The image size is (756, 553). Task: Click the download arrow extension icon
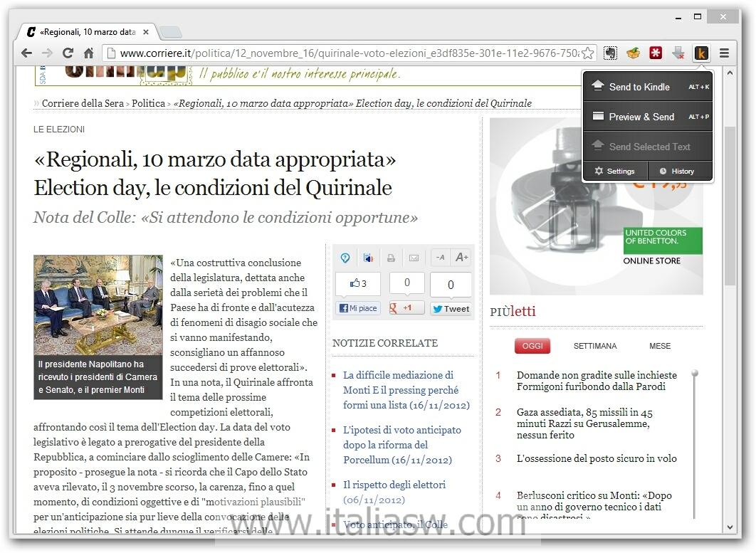tap(678, 53)
